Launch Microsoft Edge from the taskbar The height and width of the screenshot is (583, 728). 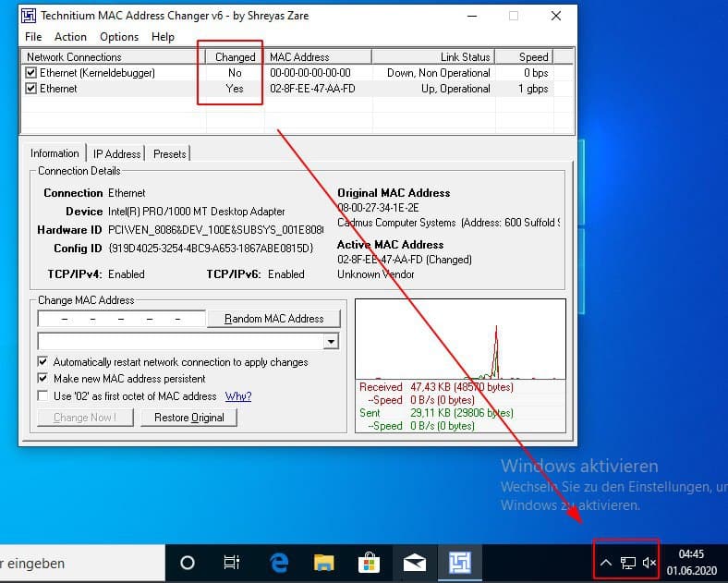(278, 563)
